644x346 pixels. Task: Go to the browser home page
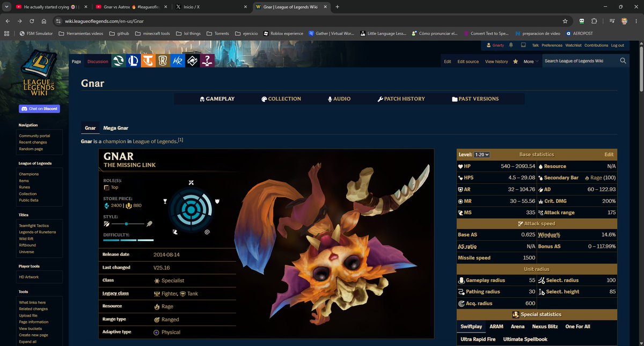pyautogui.click(x=45, y=21)
